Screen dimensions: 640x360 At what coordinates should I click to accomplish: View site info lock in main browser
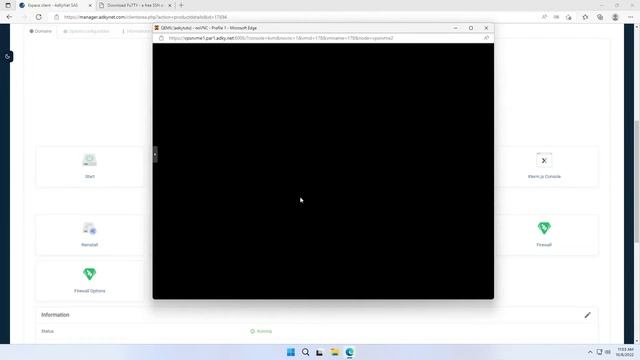tap(57, 17)
